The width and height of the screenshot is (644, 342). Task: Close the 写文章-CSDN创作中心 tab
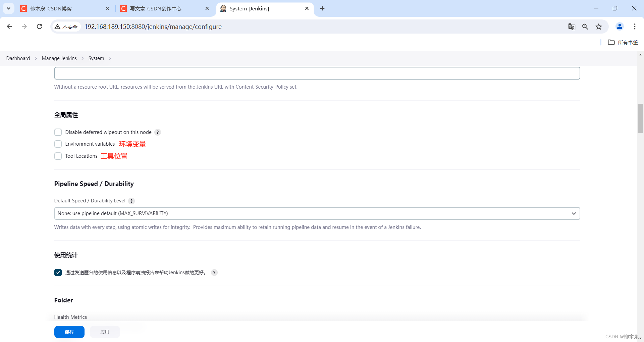pos(207,8)
